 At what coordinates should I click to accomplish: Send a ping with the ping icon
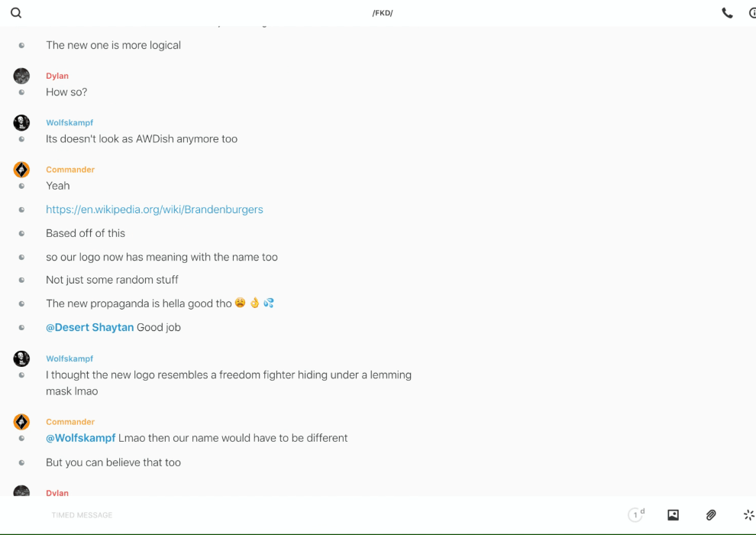coord(748,515)
